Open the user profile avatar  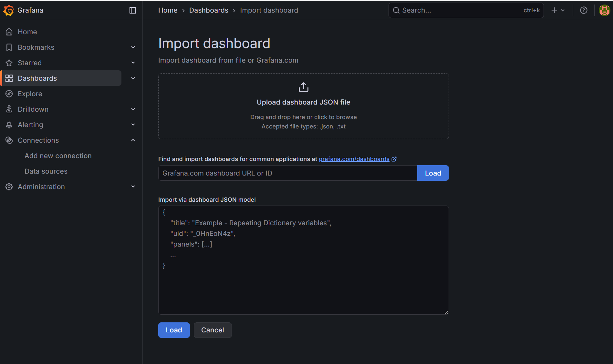pyautogui.click(x=604, y=10)
